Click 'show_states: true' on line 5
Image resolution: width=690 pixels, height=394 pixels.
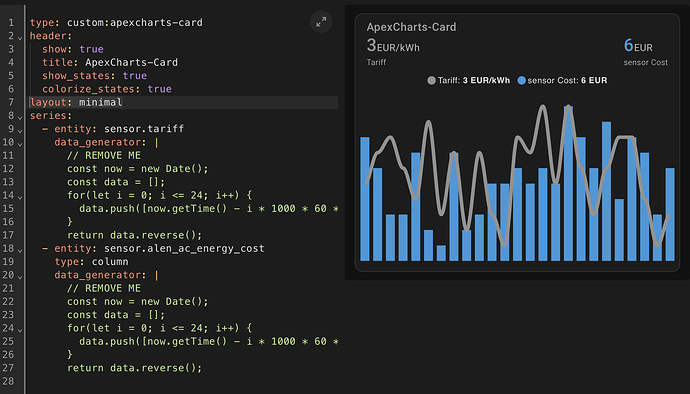[95, 76]
